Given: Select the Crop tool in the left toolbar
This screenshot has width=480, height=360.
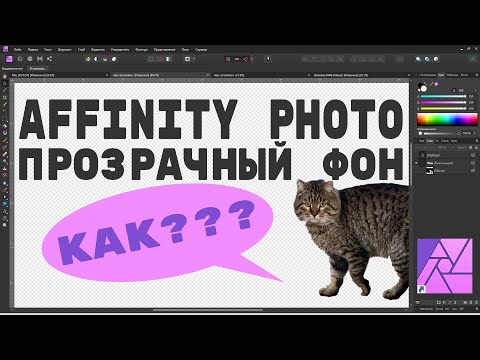Looking at the screenshot, I should 5,97.
